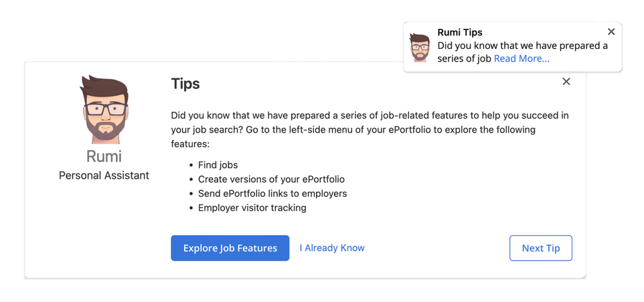
Task: Select Employer visitor tracking bullet item
Action: tap(252, 208)
